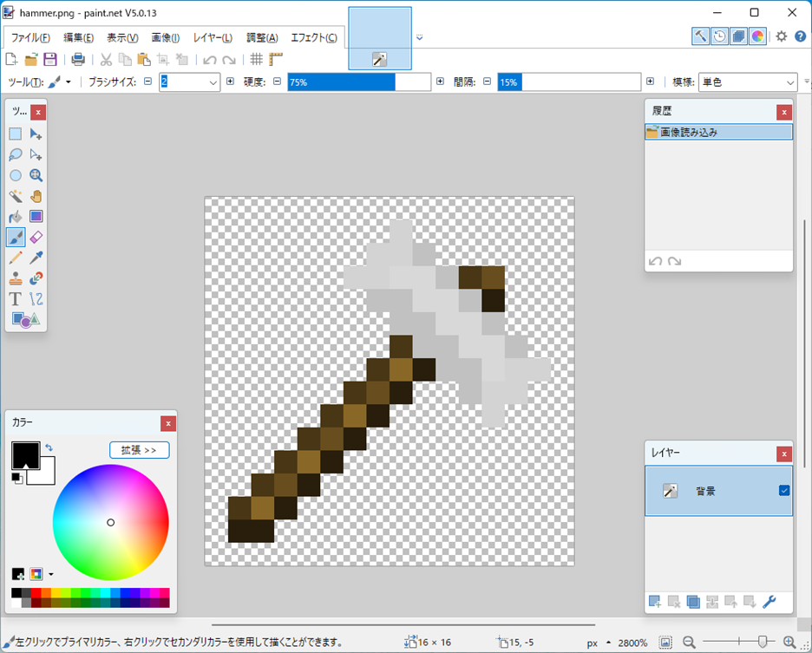
Task: Click the 拡張 >> button in color panel
Action: [140, 450]
